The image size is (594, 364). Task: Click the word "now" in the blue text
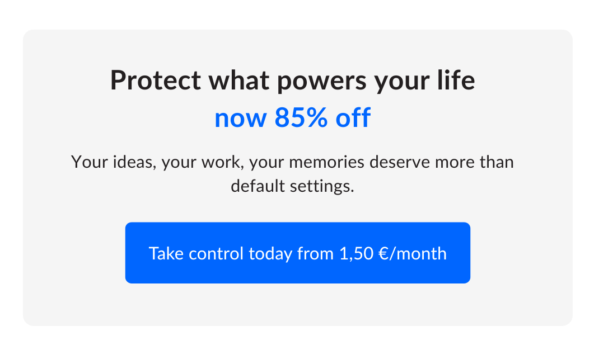click(x=240, y=118)
